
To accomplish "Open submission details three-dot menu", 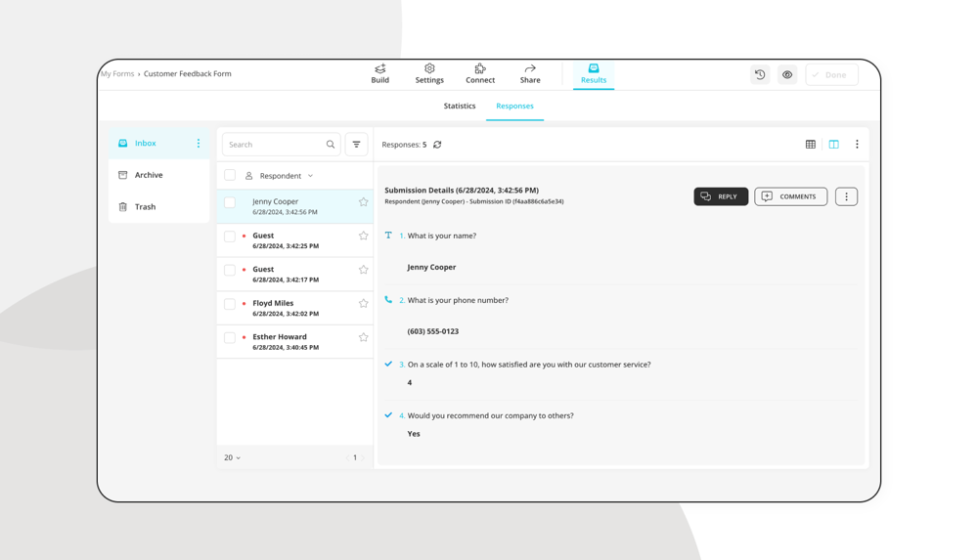I will pos(846,196).
